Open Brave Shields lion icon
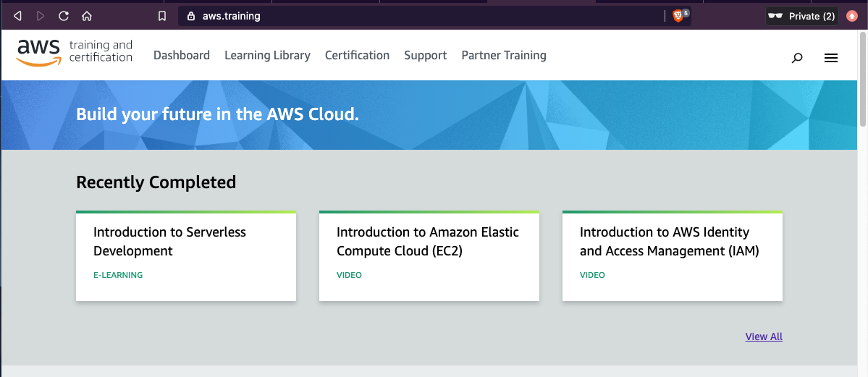 [678, 16]
